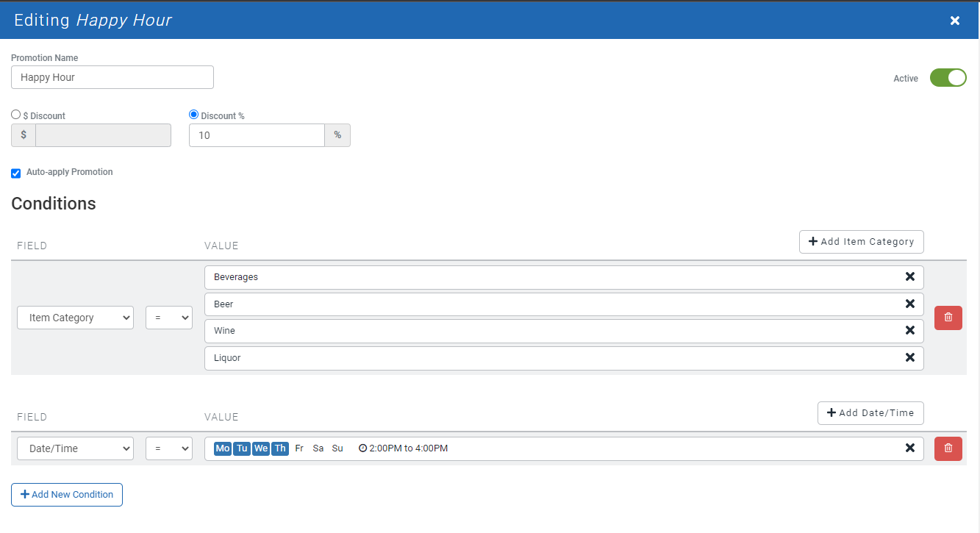Toggle the Friday day selector
Image resolution: width=980 pixels, height=533 pixels.
299,448
